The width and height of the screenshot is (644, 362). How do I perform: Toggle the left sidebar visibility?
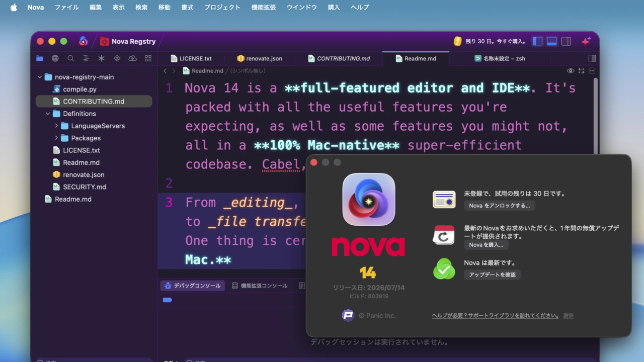click(x=538, y=41)
